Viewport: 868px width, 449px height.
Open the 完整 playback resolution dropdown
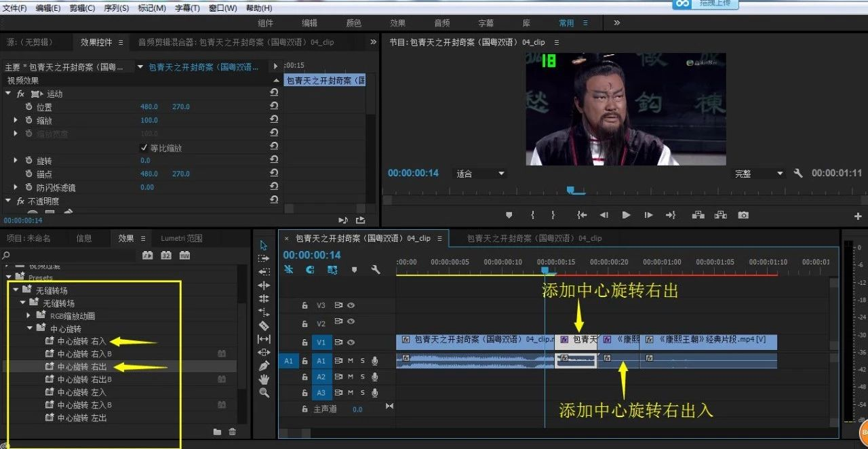759,174
